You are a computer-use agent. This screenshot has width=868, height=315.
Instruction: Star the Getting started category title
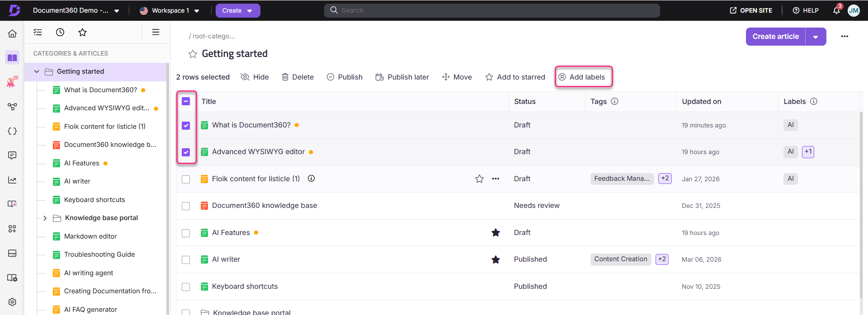pos(193,54)
